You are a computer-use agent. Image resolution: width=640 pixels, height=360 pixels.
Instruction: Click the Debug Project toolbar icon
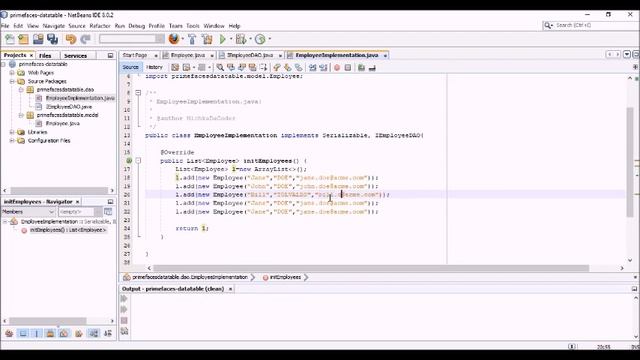[241, 39]
